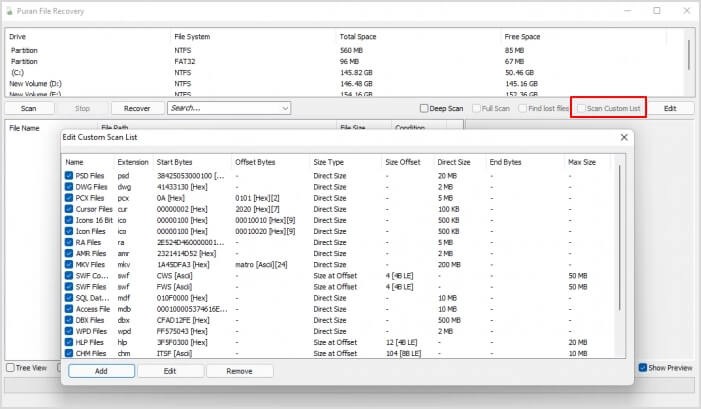The width and height of the screenshot is (701, 409).
Task: Uncheck the WPD Files checkbox
Action: (69, 331)
